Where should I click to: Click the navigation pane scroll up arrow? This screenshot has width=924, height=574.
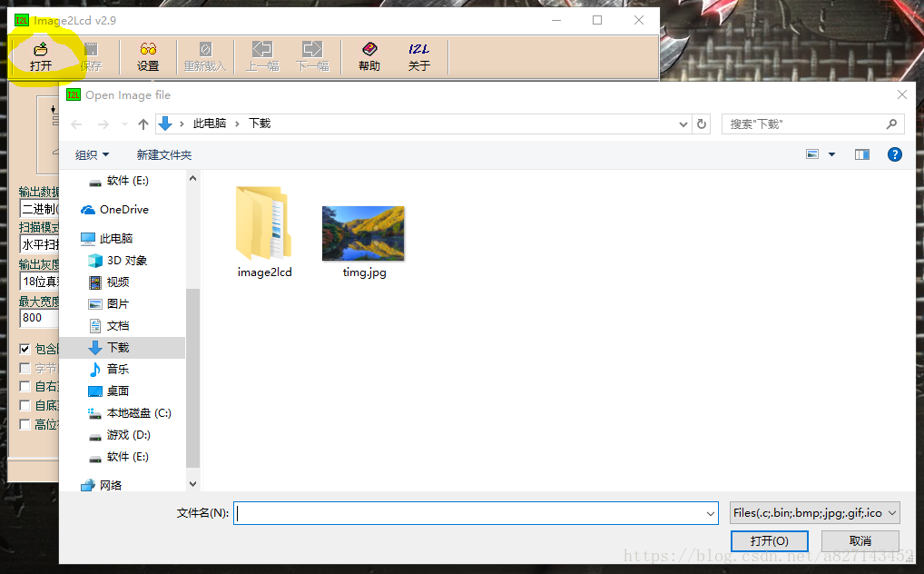(x=192, y=178)
